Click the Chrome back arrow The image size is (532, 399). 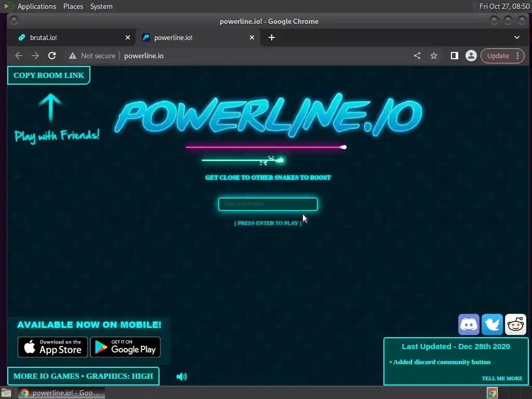click(x=19, y=56)
